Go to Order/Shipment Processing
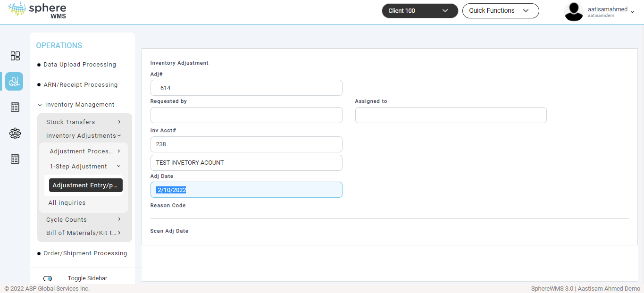The width and height of the screenshot is (644, 293). click(85, 253)
